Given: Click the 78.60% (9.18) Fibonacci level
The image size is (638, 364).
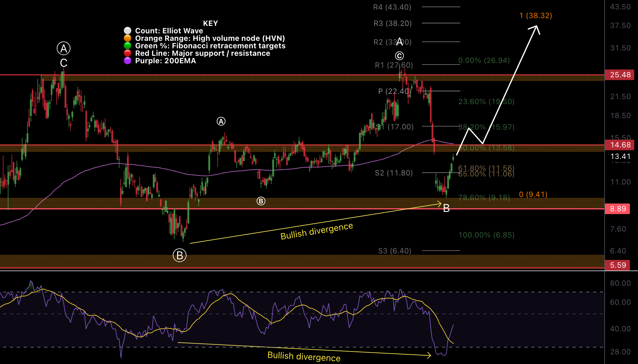Looking at the screenshot, I should coord(484,198).
